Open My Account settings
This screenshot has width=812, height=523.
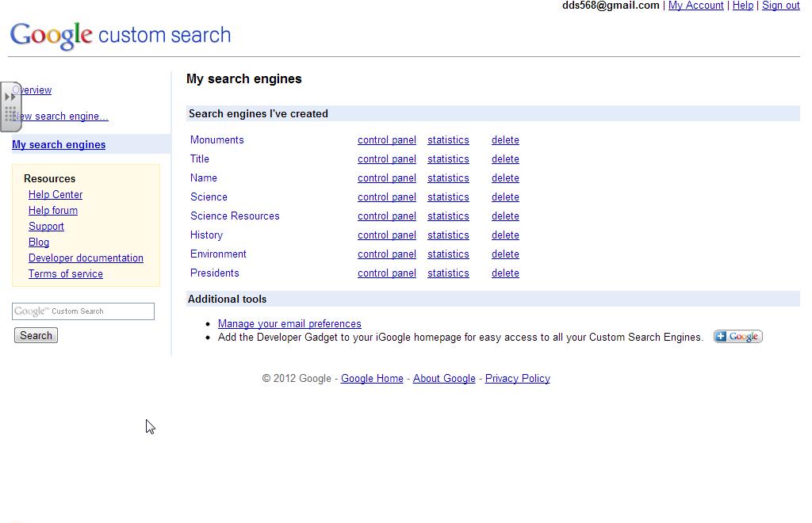click(x=695, y=6)
